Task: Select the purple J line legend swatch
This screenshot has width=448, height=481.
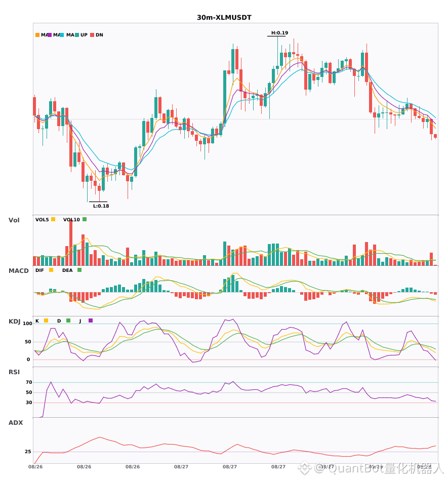Action: point(91,320)
